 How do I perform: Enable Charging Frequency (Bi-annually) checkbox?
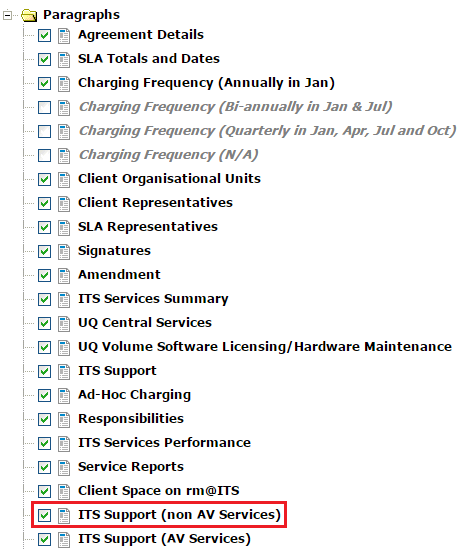(x=44, y=108)
